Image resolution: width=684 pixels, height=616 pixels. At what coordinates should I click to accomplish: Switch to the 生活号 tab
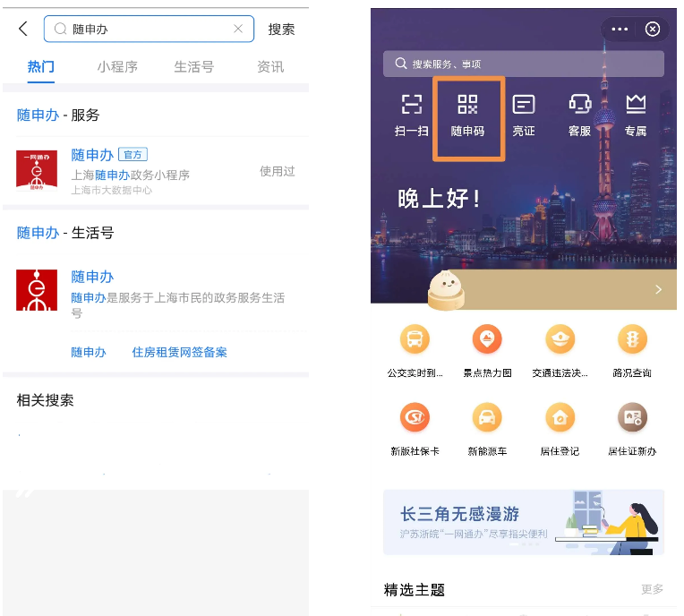(x=194, y=67)
